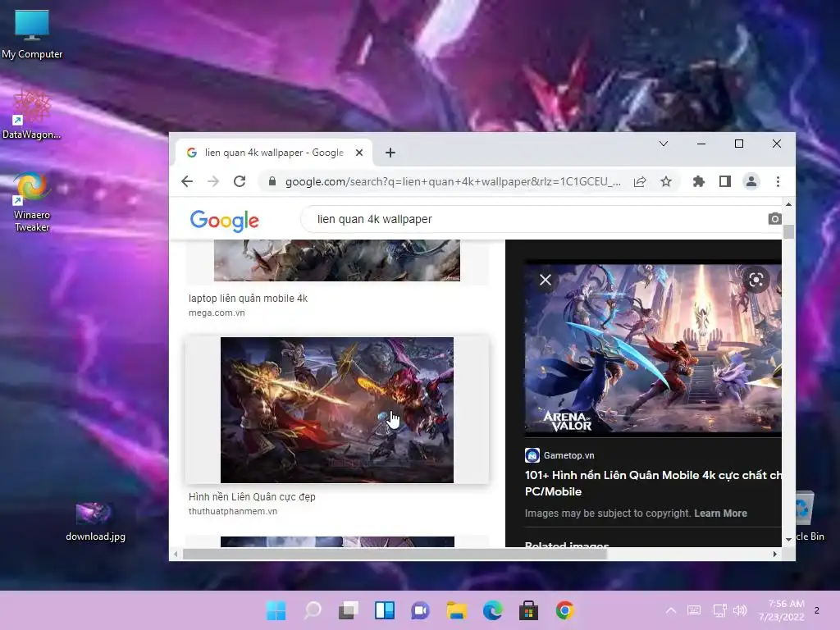Open the Chrome three-dot menu
The image size is (840, 630).
point(778,181)
